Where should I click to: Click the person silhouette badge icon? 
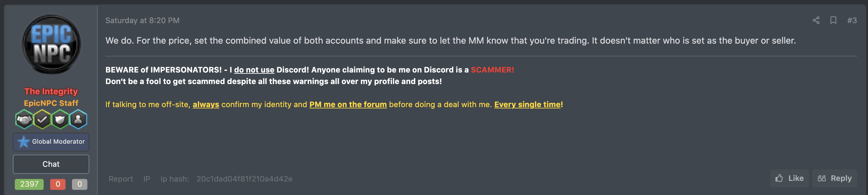pos(78,119)
